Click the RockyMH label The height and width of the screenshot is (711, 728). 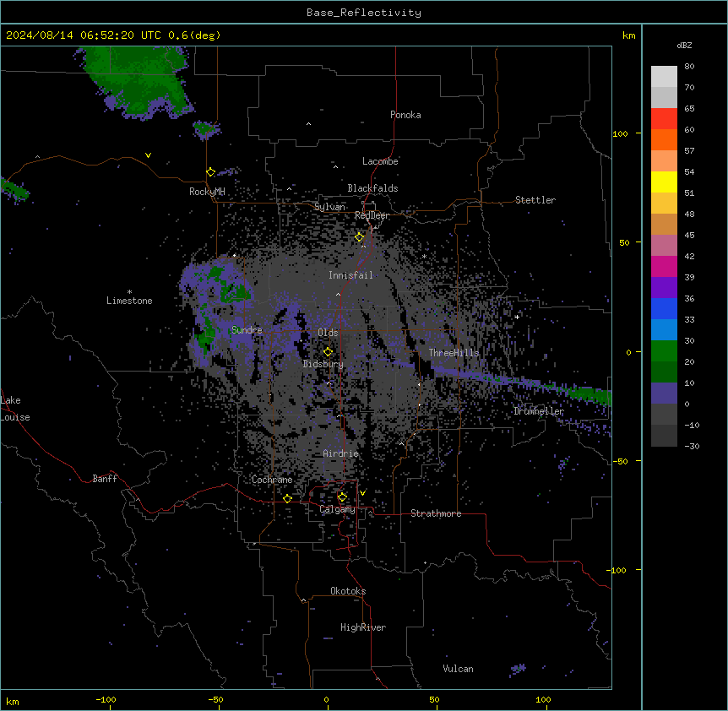coord(207,192)
